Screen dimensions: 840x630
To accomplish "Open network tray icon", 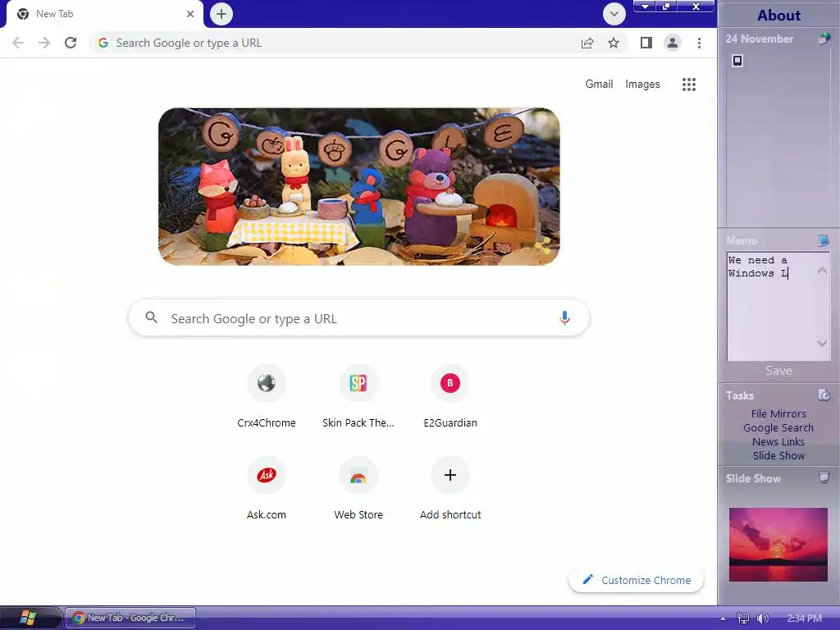I will [x=742, y=619].
